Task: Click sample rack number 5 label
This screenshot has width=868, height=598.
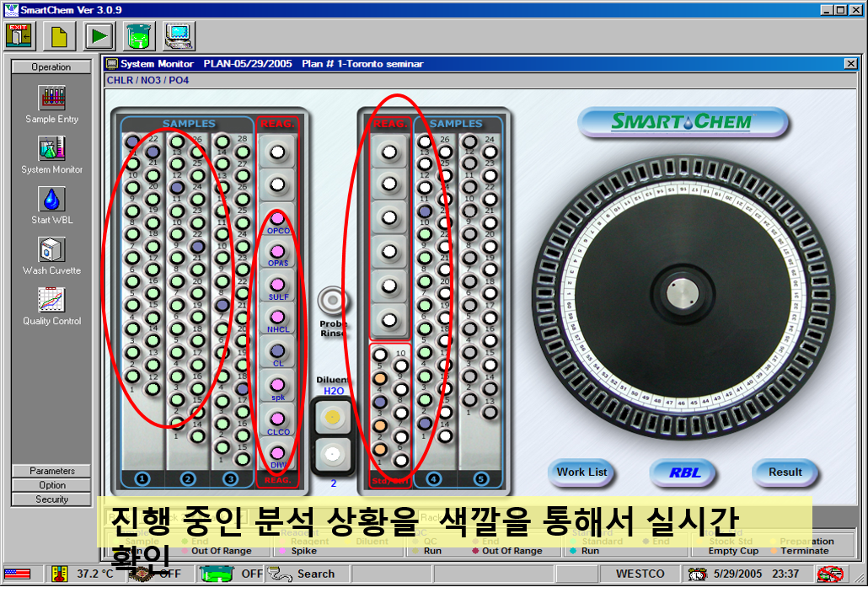Action: [480, 478]
